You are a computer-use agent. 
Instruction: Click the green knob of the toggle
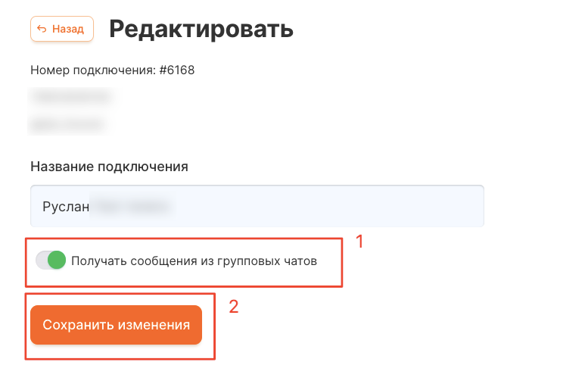[x=57, y=261]
